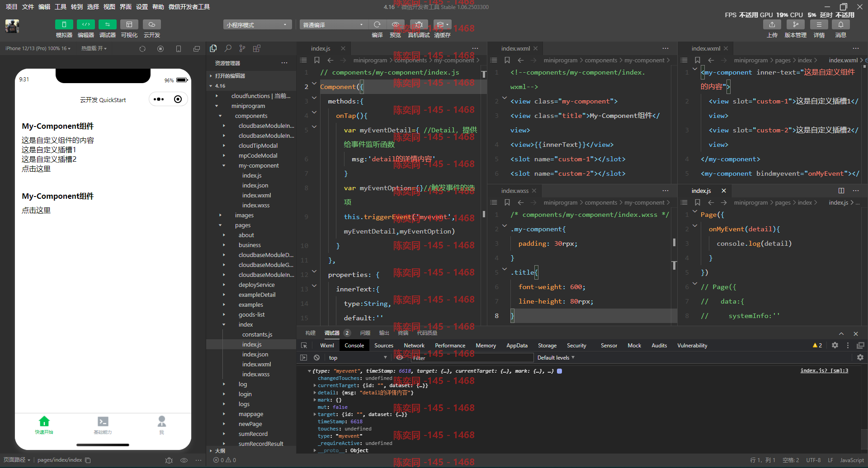Collapse the logged myevent object
868x468 pixels.
click(309, 371)
